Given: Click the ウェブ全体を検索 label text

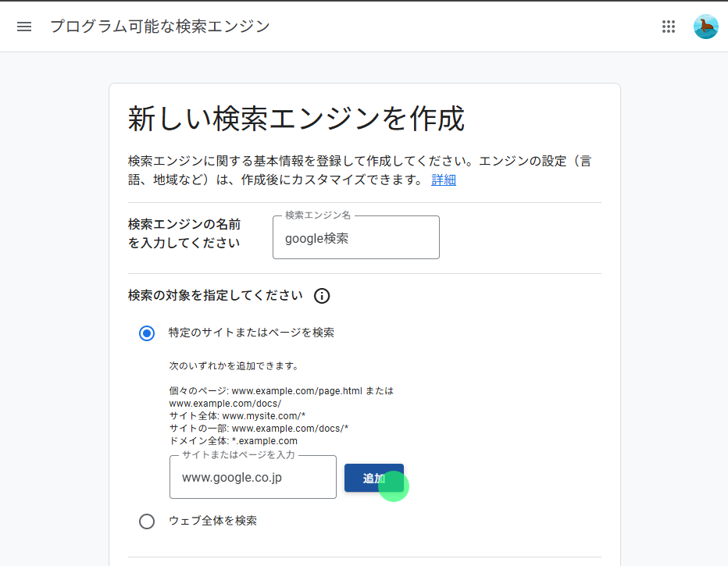Looking at the screenshot, I should coord(212,521).
